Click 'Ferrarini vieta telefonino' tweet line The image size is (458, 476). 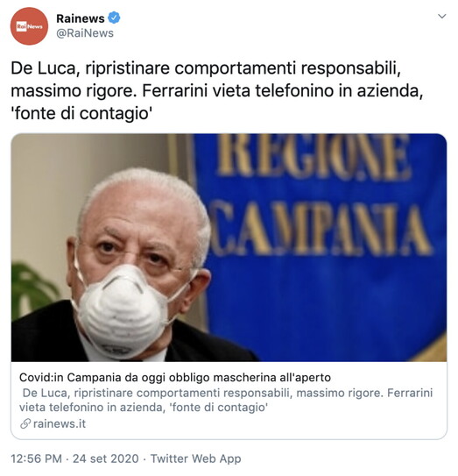(x=239, y=91)
